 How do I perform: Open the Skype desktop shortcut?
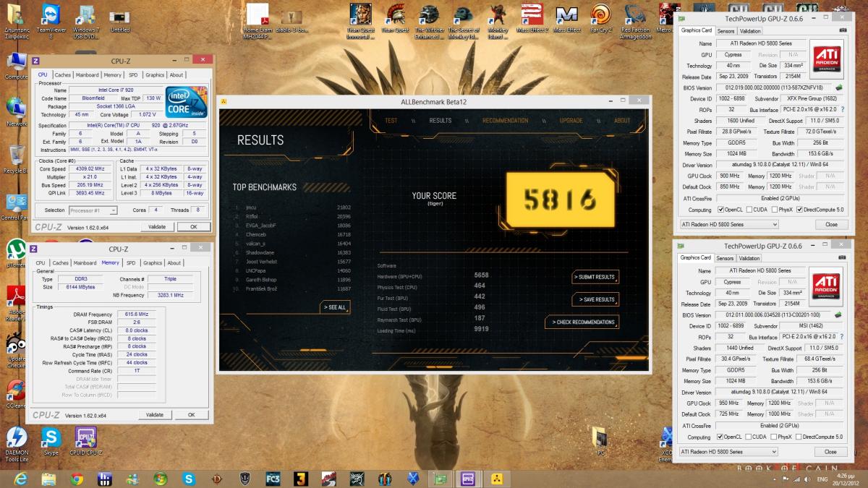51,441
